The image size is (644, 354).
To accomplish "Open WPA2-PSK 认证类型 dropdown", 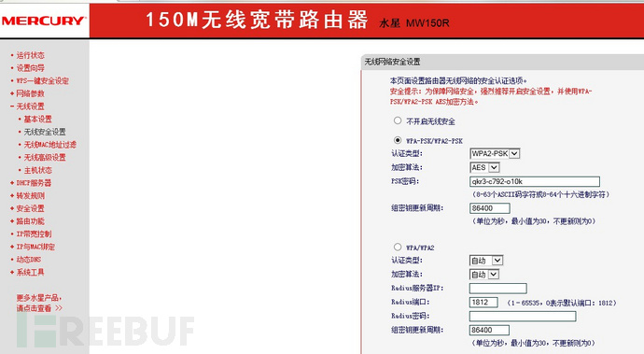I will click(495, 154).
